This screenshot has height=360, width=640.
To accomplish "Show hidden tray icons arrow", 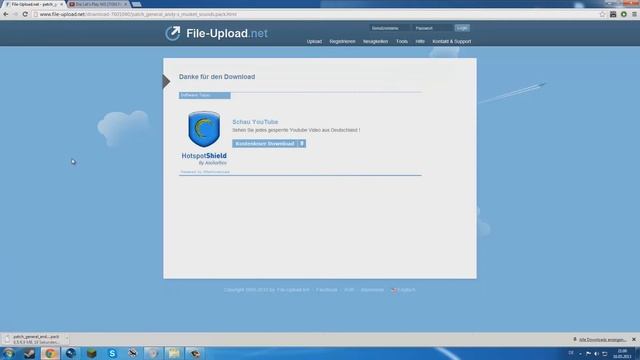I will (580, 353).
